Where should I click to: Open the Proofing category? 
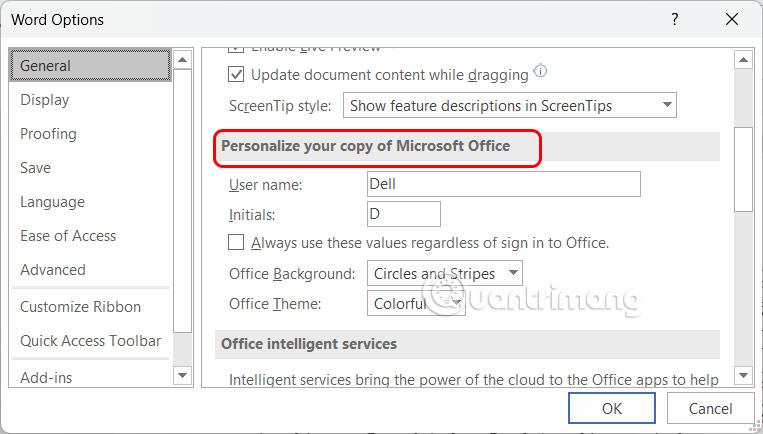pyautogui.click(x=48, y=134)
